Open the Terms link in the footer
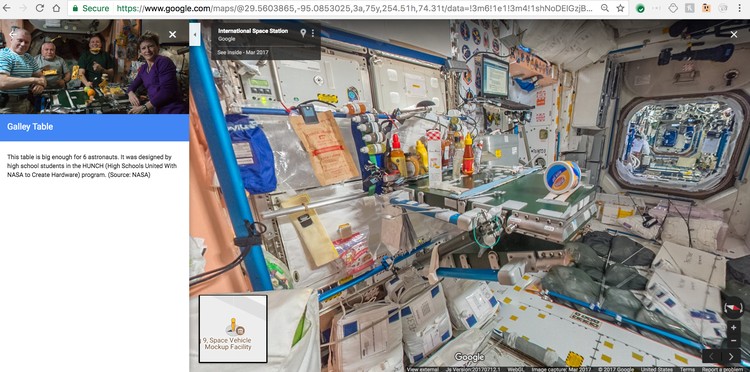Viewport: 750px width, 372px height. pos(686,369)
